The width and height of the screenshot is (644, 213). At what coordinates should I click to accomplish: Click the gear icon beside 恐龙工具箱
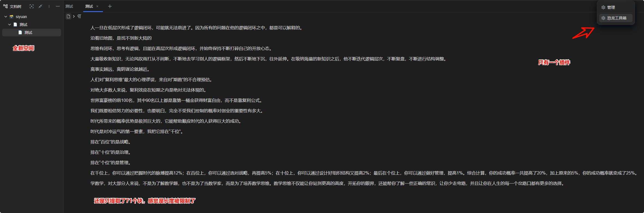603,18
